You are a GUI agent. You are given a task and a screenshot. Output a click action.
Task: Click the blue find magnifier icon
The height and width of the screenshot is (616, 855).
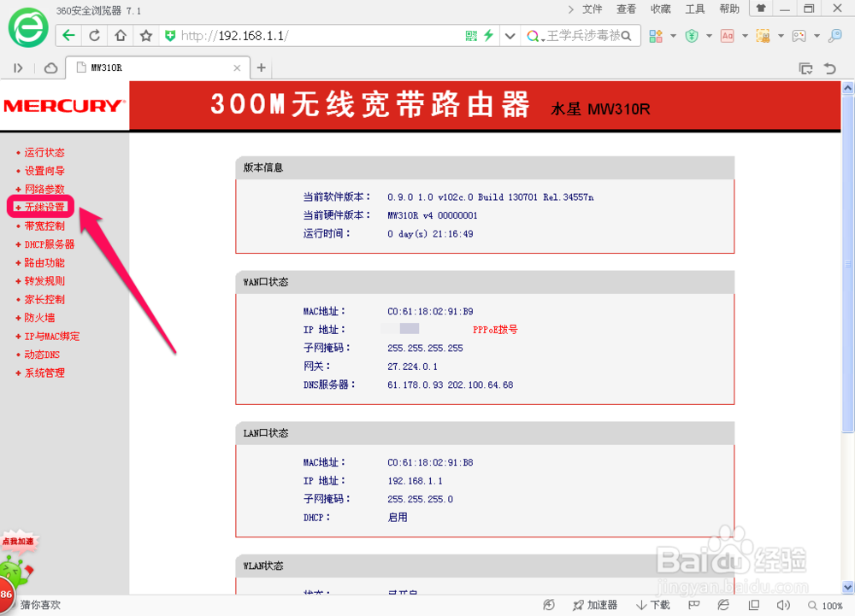click(x=834, y=36)
